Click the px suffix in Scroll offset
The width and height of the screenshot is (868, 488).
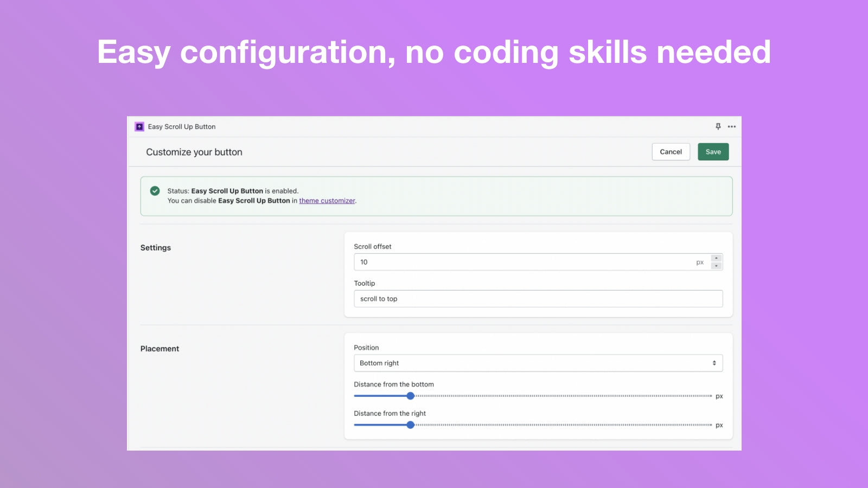click(x=700, y=262)
